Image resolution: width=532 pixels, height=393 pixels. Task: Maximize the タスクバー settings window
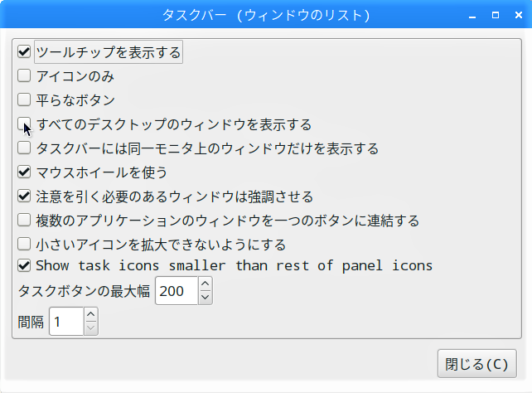pos(496,15)
